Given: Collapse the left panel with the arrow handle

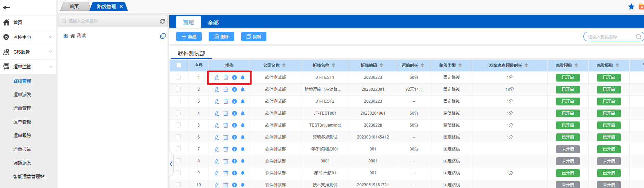Looking at the screenshot, I should 171,164.
